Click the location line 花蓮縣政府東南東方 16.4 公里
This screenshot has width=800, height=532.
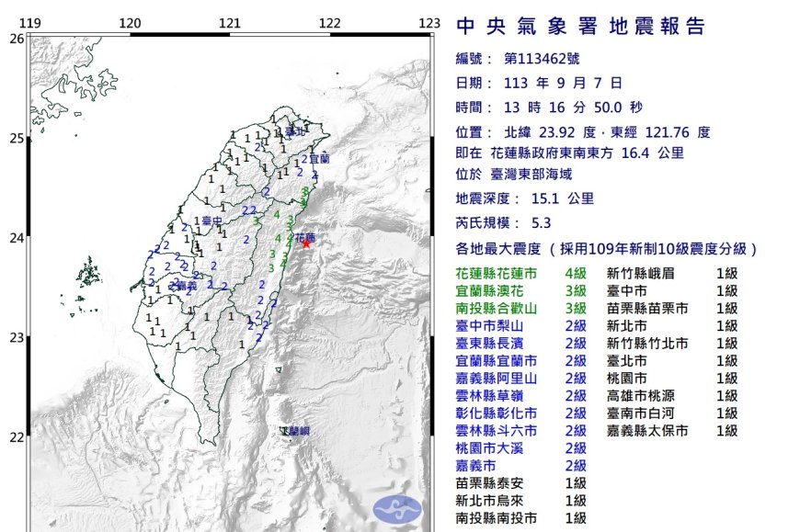tap(588, 153)
